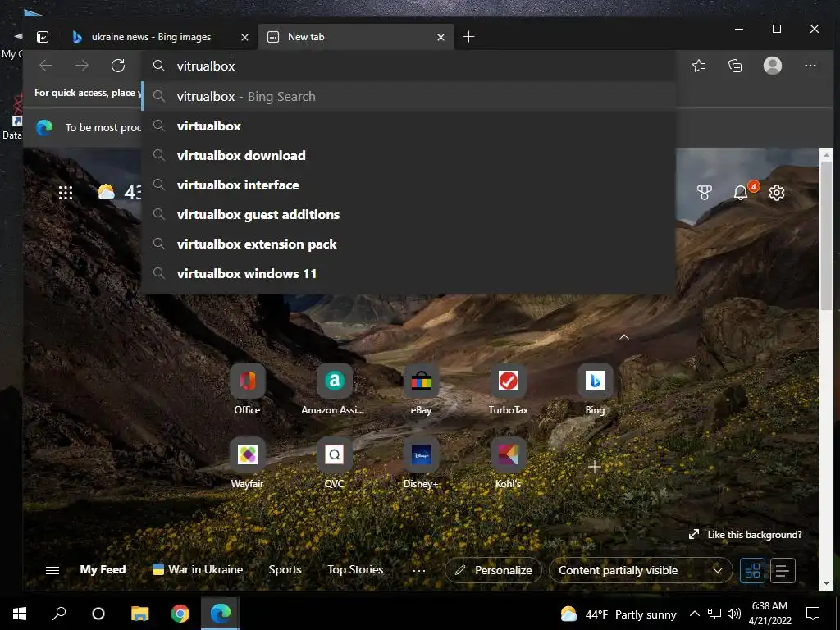Select virtualbox windows 11 suggestion

409,273
